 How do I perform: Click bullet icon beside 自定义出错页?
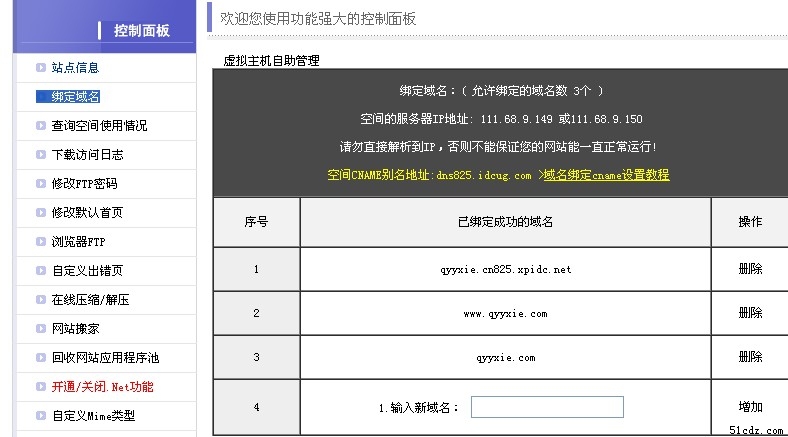(x=41, y=271)
